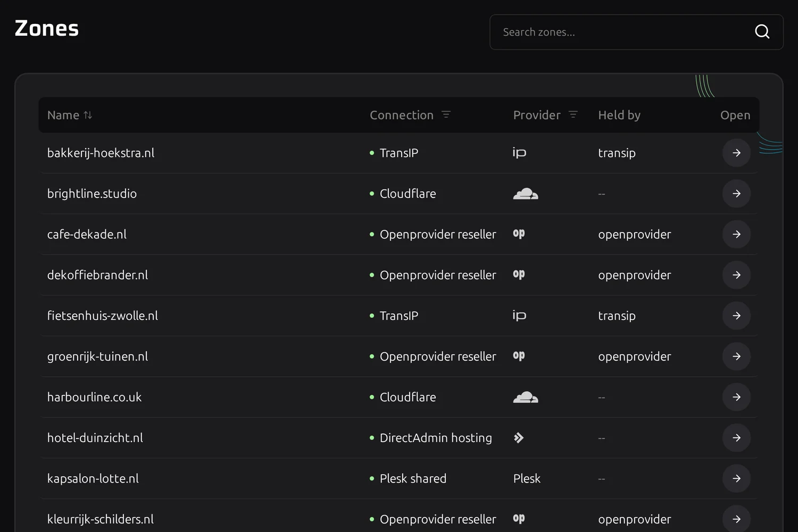The height and width of the screenshot is (532, 798).
Task: Open the Connection column filter
Action: [446, 115]
